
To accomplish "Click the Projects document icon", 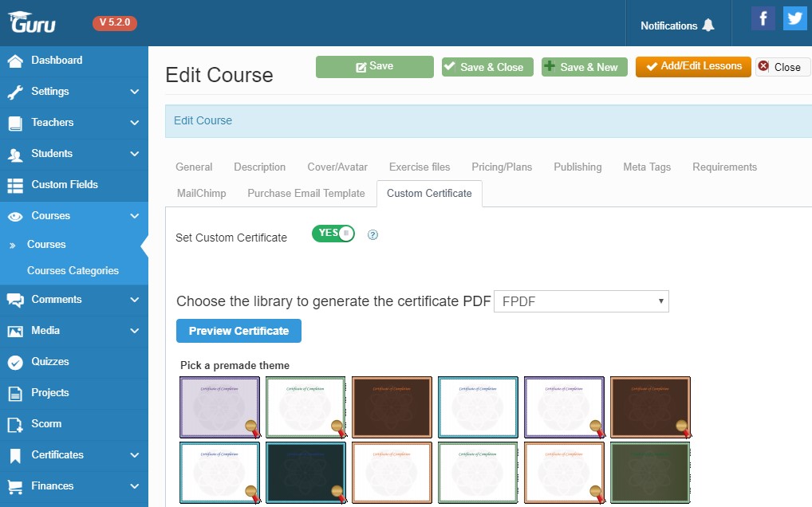I will coord(15,393).
